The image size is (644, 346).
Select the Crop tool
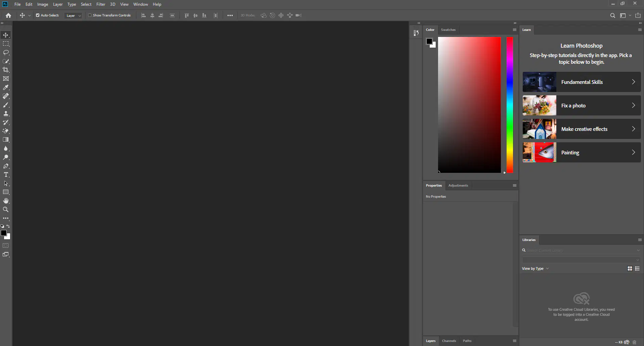(x=6, y=70)
